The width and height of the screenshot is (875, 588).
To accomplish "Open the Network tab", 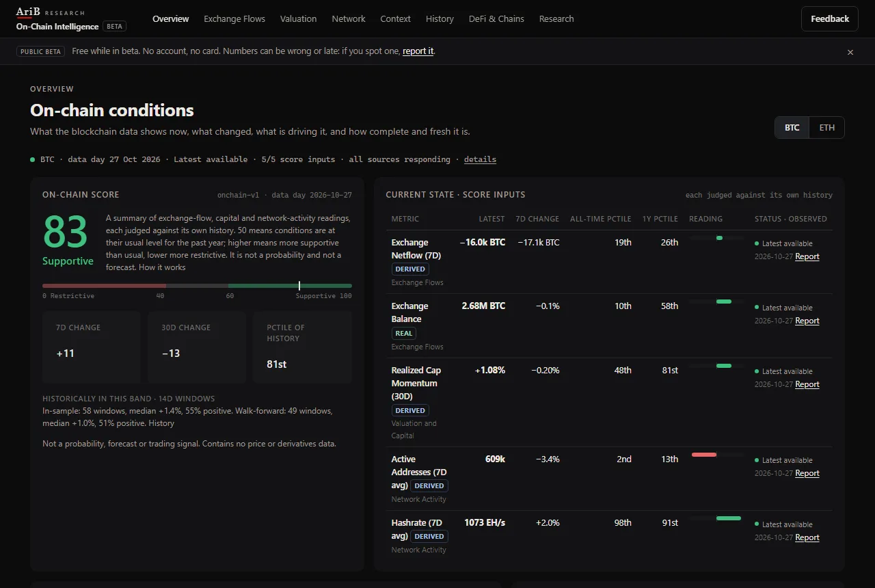I will tap(349, 19).
